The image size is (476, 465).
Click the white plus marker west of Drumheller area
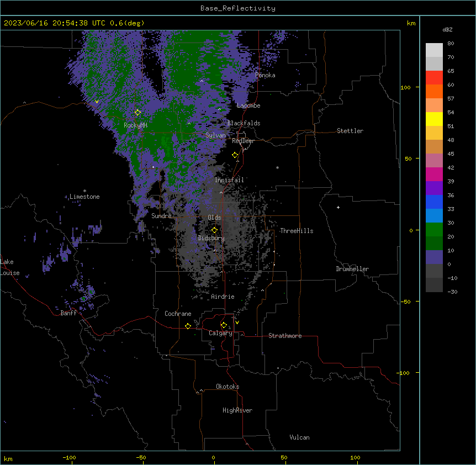[338, 207]
